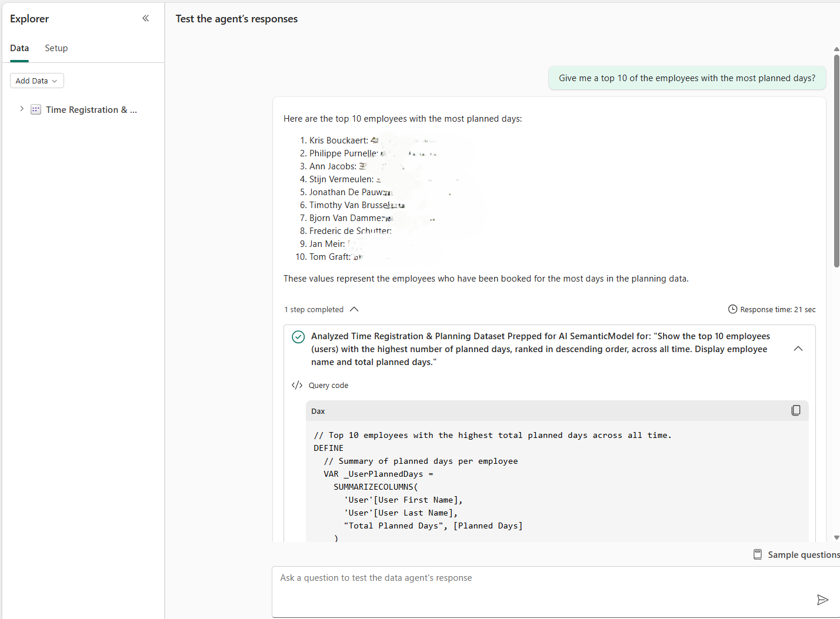Click the semantic model icon next to Time Registration

point(35,109)
